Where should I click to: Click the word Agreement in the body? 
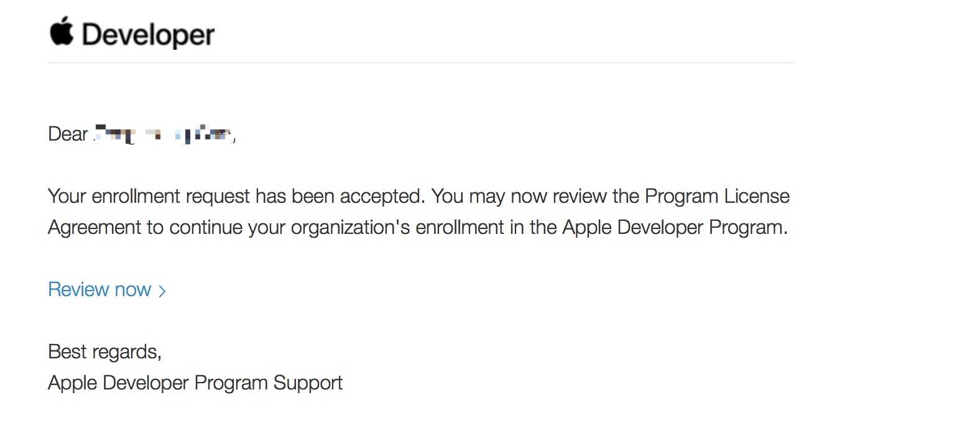coord(95,227)
